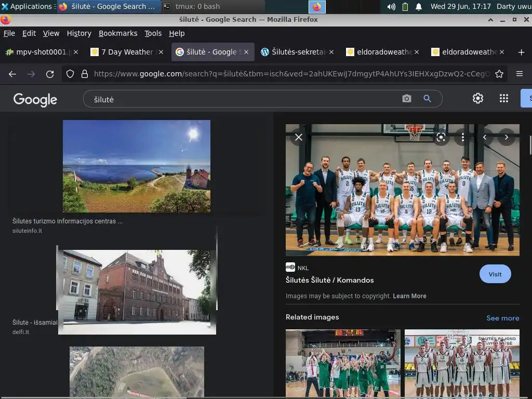Screen dimensions: 532x399
Task: Show next image in preview
Action: (x=506, y=137)
